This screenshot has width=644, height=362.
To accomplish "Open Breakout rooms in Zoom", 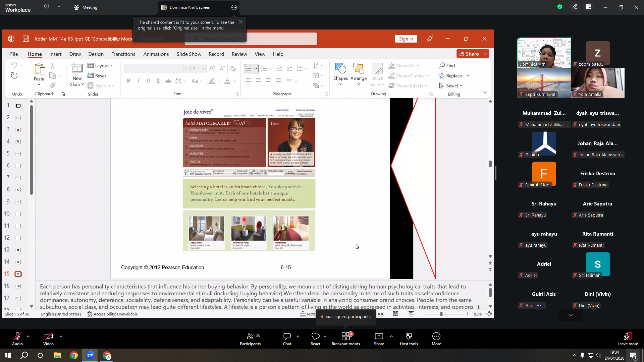I will 346,339.
